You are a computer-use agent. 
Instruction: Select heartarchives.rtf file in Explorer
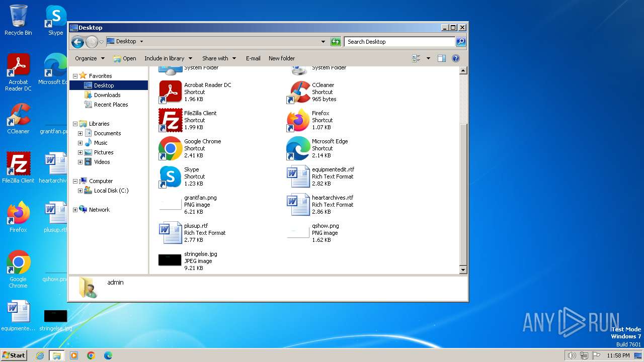pos(320,205)
